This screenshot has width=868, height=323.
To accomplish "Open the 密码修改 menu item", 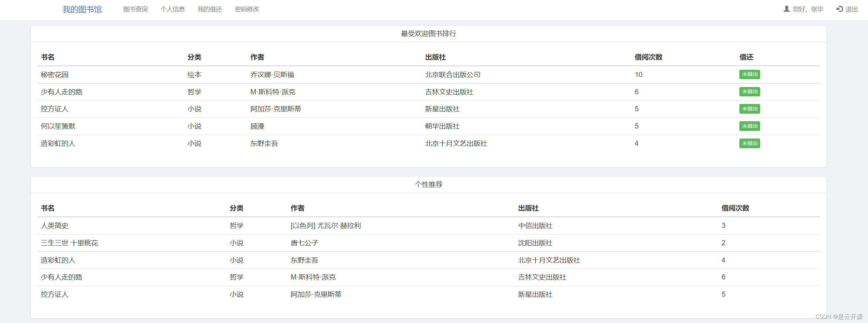I will pyautogui.click(x=247, y=9).
